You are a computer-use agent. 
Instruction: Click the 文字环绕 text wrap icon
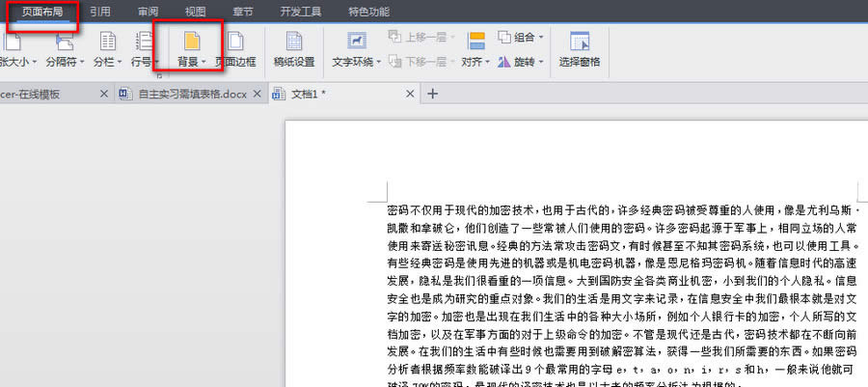point(356,42)
